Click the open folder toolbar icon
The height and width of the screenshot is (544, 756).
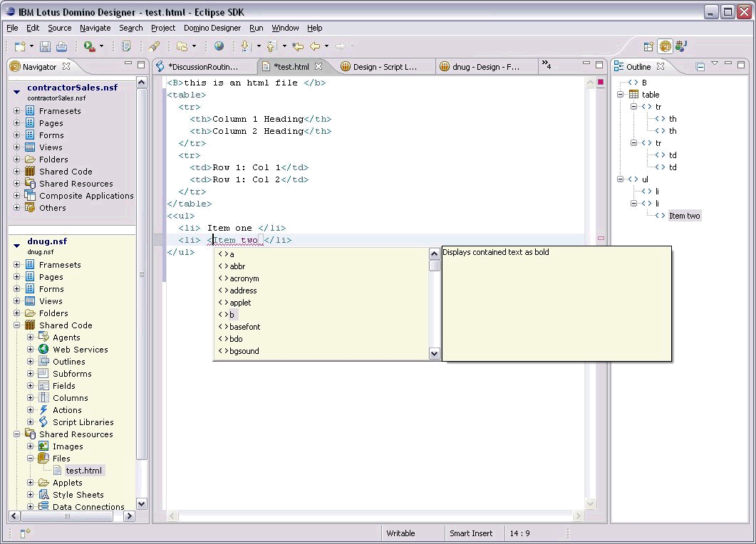182,46
